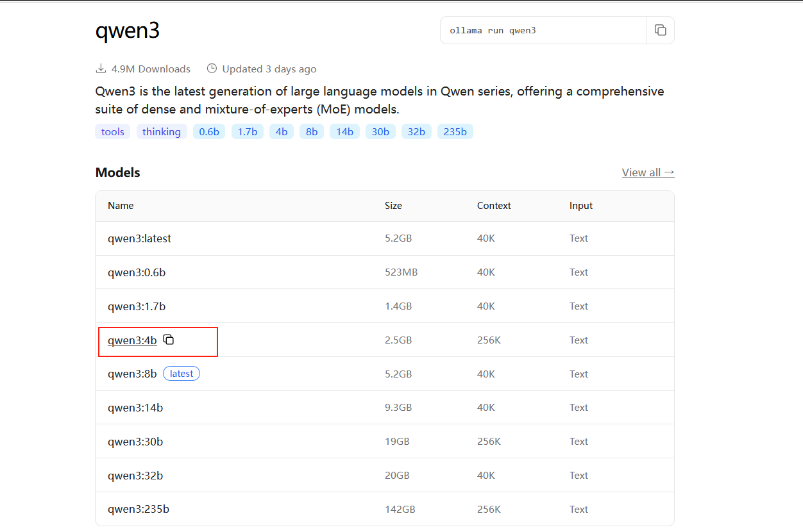Image resolution: width=803 pixels, height=532 pixels.
Task: Click the 4.9M Downloads text
Action: [151, 69]
